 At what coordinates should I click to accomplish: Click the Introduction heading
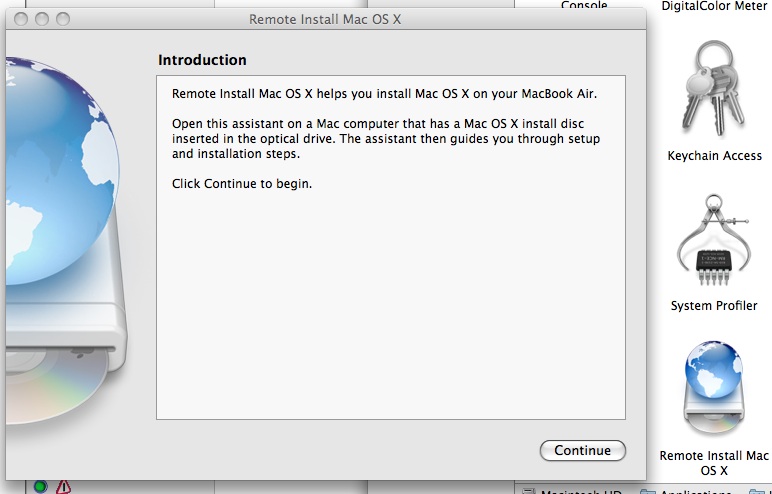pyautogui.click(x=202, y=60)
